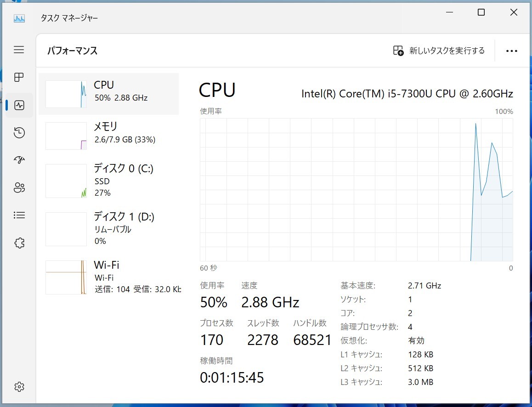
Task: Click the パフォーマンス page heading
Action: [72, 51]
